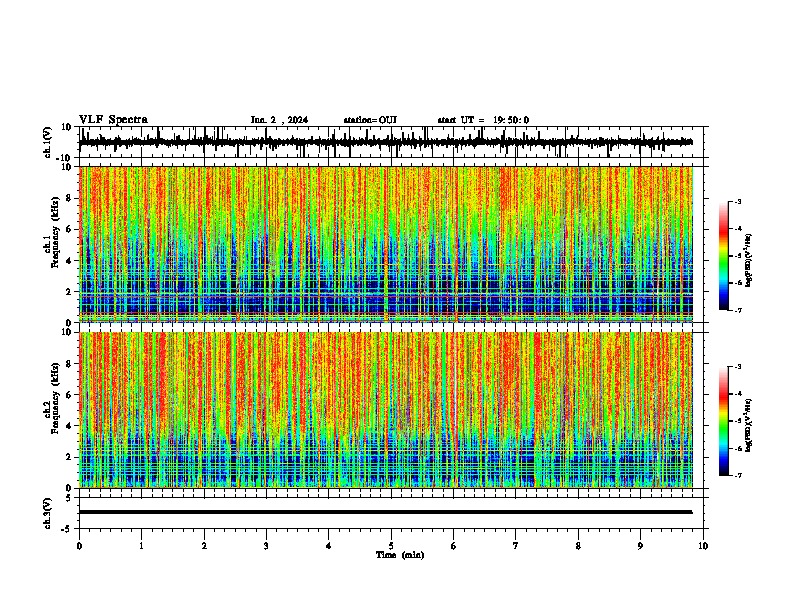Image resolution: width=792 pixels, height=612 pixels.
Task: Click the "-7" label on the ch.2 colorbar
Action: tap(738, 476)
